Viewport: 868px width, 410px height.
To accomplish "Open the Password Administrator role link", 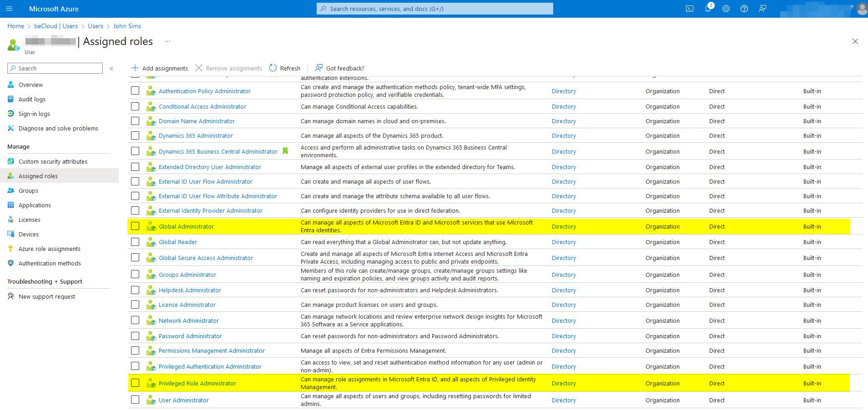I will click(190, 336).
